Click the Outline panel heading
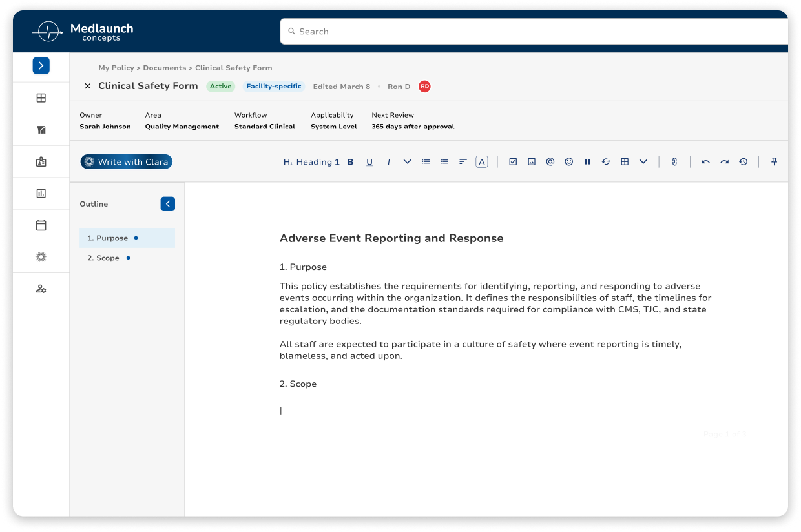Image resolution: width=801 pixels, height=532 pixels. click(94, 204)
